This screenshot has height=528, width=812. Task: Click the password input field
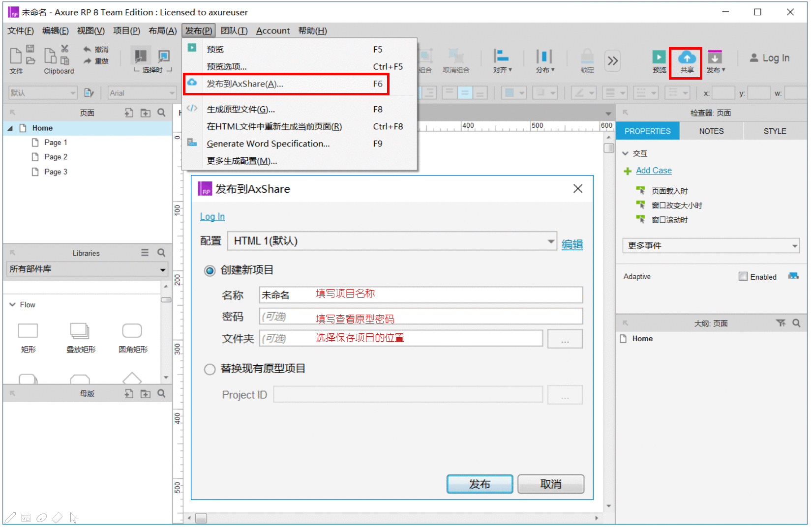tap(421, 317)
